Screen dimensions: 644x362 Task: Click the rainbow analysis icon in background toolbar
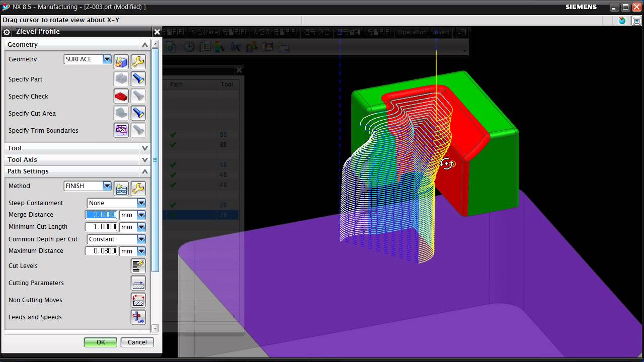[x=219, y=47]
